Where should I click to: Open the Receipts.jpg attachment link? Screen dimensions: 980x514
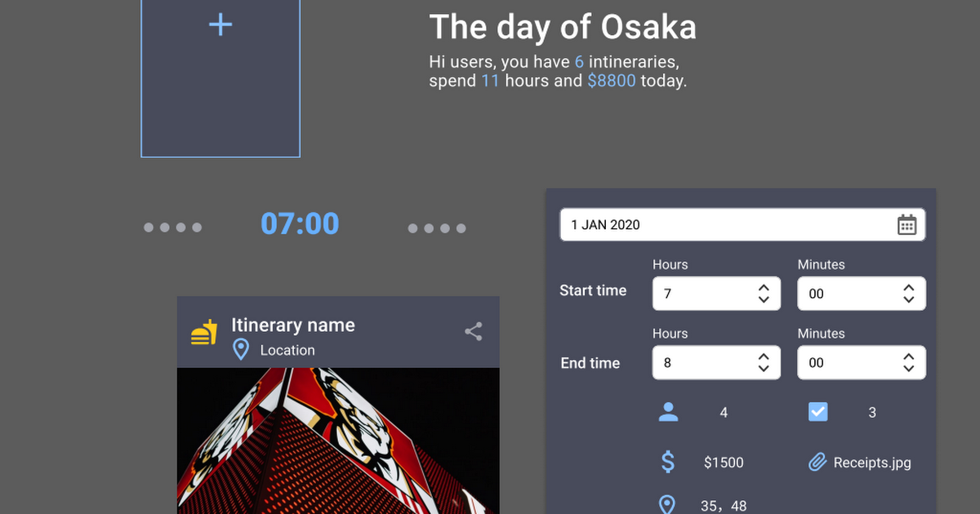871,463
